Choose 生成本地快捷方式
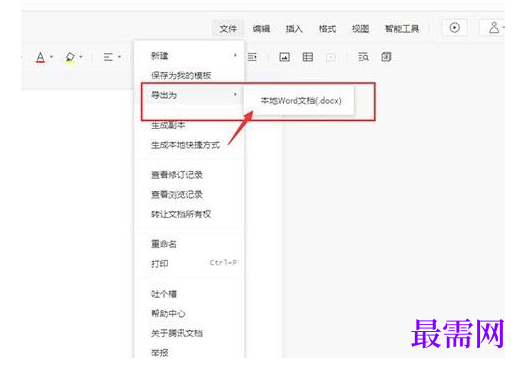 189,145
